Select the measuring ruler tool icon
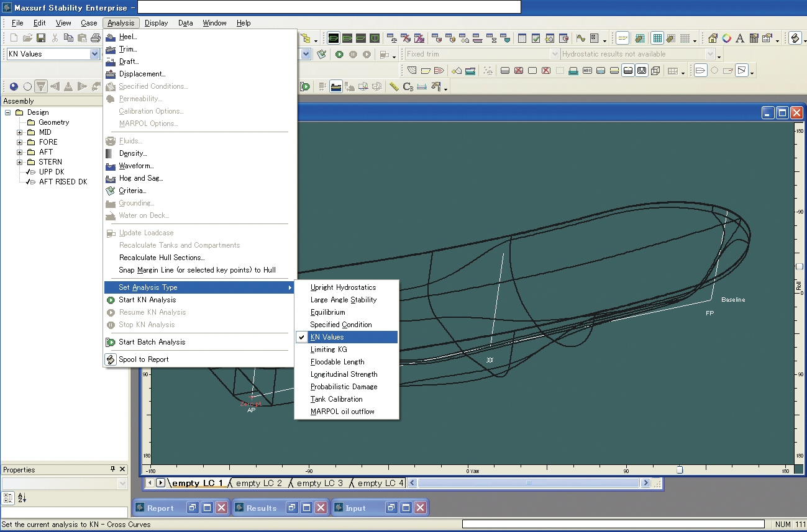This screenshot has height=532, width=807. click(394, 87)
